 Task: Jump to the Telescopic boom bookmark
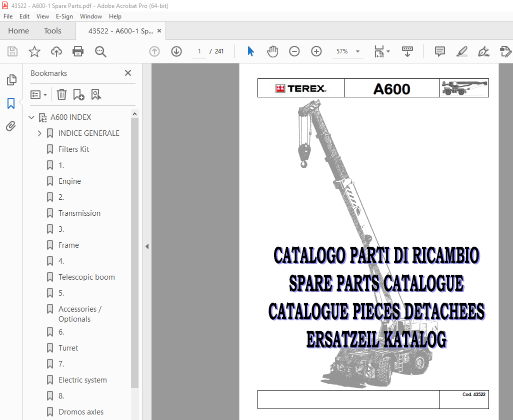(86, 277)
